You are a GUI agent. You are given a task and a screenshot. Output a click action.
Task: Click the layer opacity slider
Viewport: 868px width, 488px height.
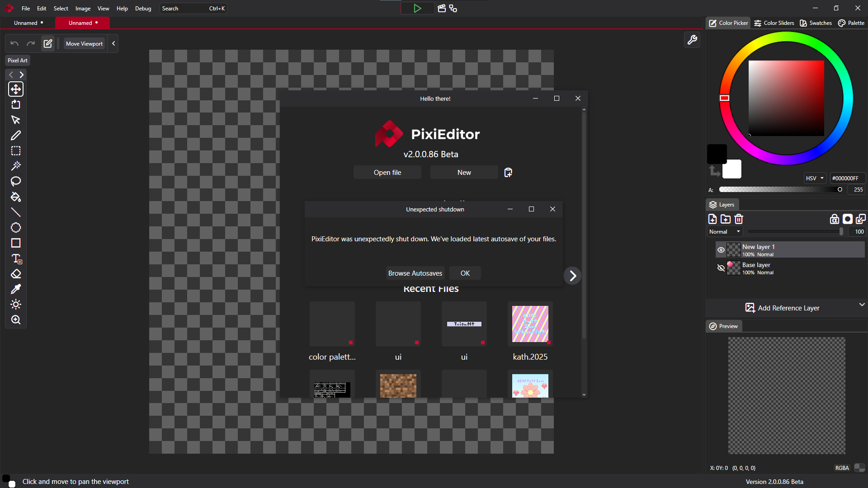point(796,232)
